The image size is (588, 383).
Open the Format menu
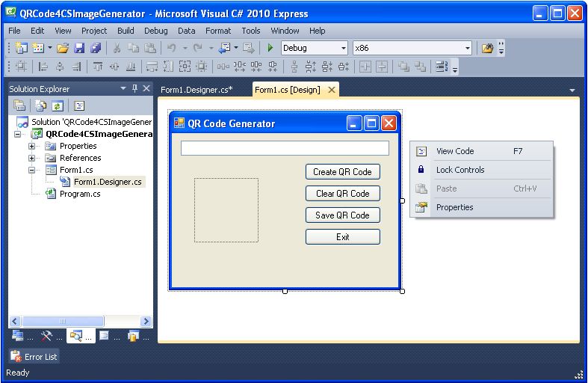(x=218, y=31)
